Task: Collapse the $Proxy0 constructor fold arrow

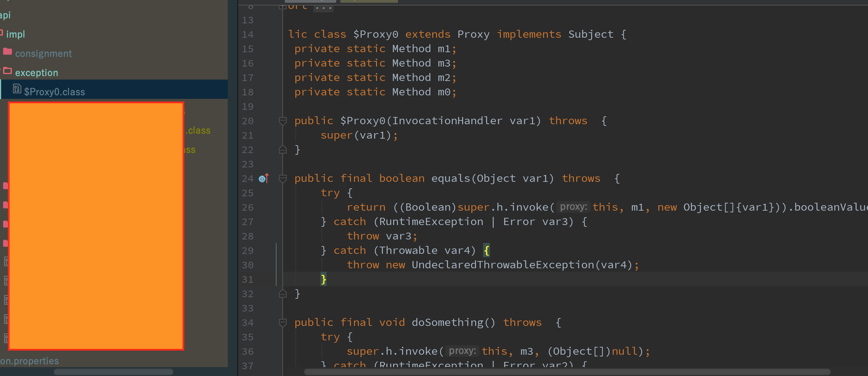Action: (x=283, y=121)
